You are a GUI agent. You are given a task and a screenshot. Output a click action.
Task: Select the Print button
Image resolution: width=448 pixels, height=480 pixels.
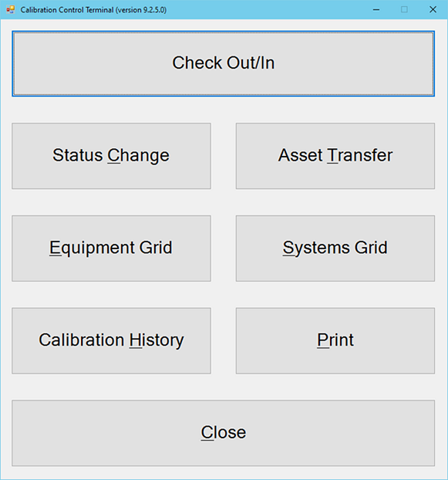coord(335,341)
